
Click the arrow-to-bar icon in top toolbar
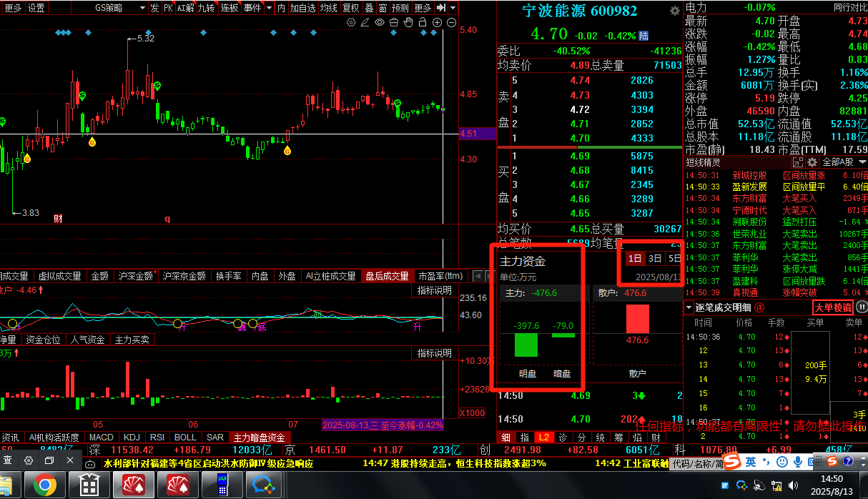click(x=441, y=8)
